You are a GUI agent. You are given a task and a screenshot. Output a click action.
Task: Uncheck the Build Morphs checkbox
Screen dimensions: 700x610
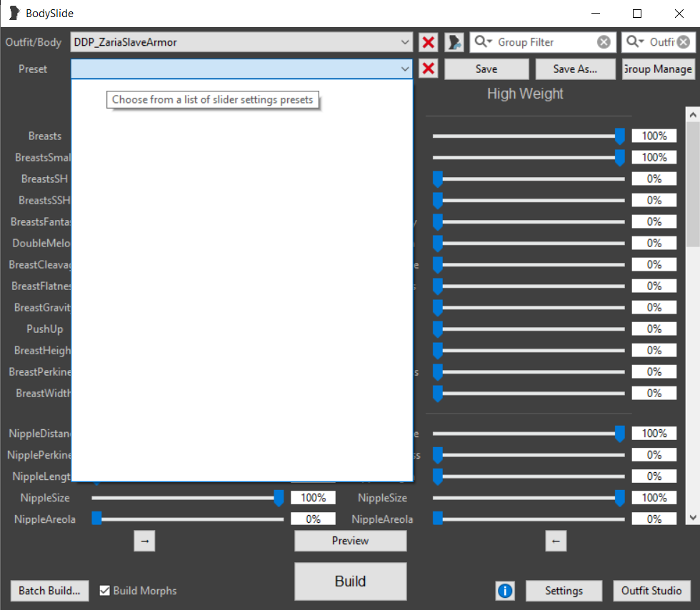pyautogui.click(x=105, y=591)
